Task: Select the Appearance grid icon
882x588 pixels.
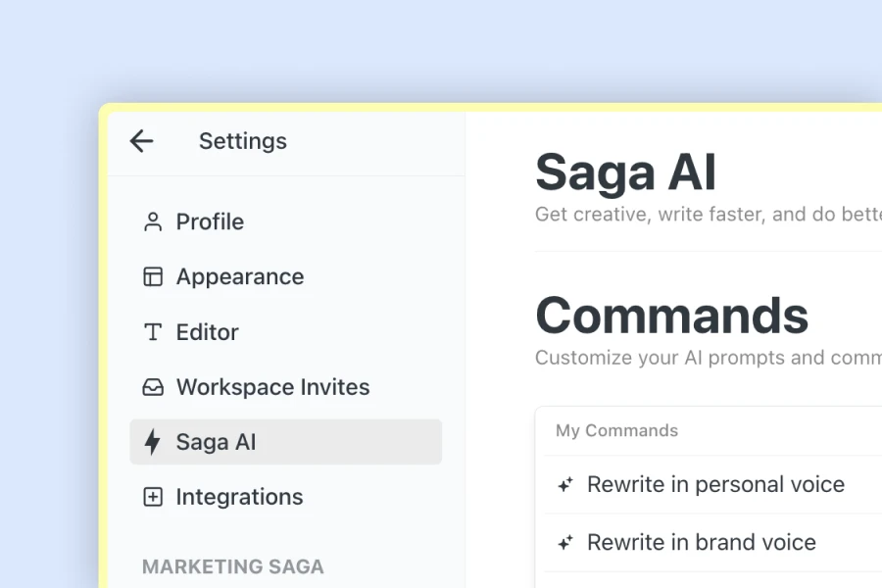Action: [x=152, y=276]
